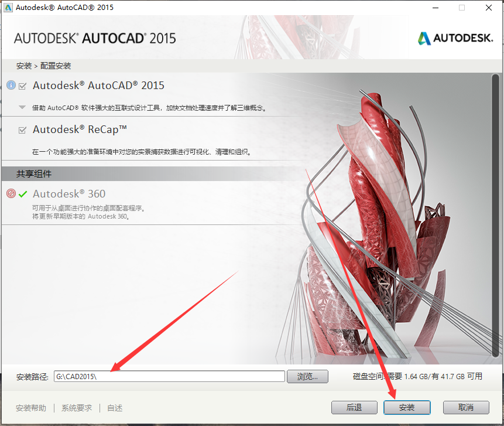Screen dimensions: 504x426
Task: Click the ReCap description about 实景捕获数据
Action: [142, 152]
